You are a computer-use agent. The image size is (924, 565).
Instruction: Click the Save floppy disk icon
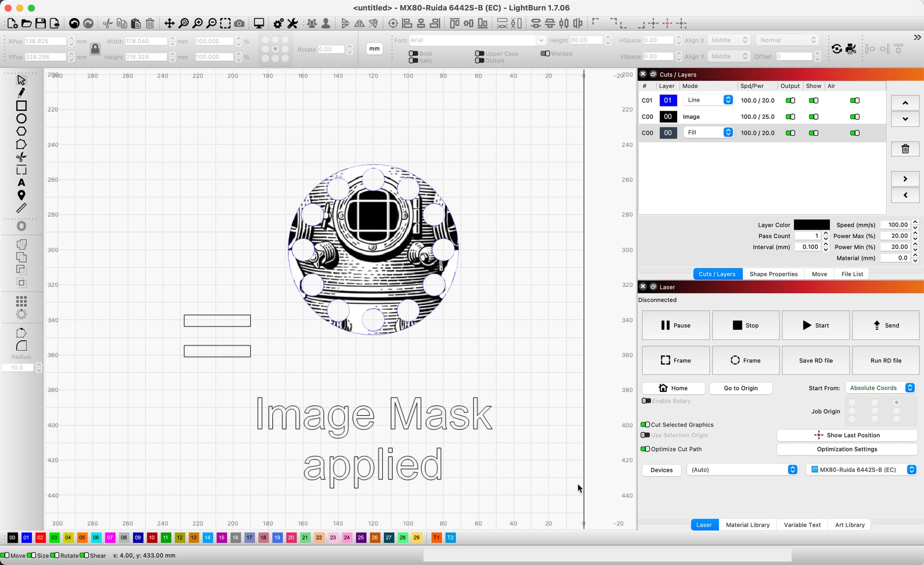tap(40, 23)
